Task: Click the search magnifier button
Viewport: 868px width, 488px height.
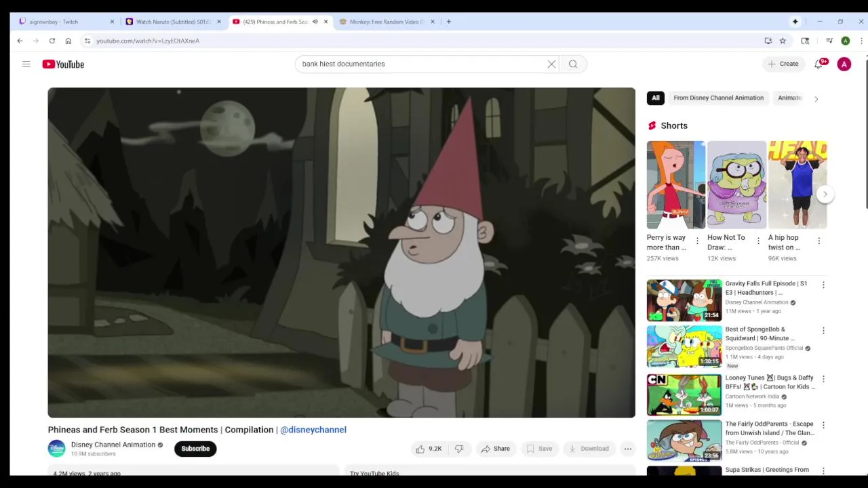Action: point(573,64)
